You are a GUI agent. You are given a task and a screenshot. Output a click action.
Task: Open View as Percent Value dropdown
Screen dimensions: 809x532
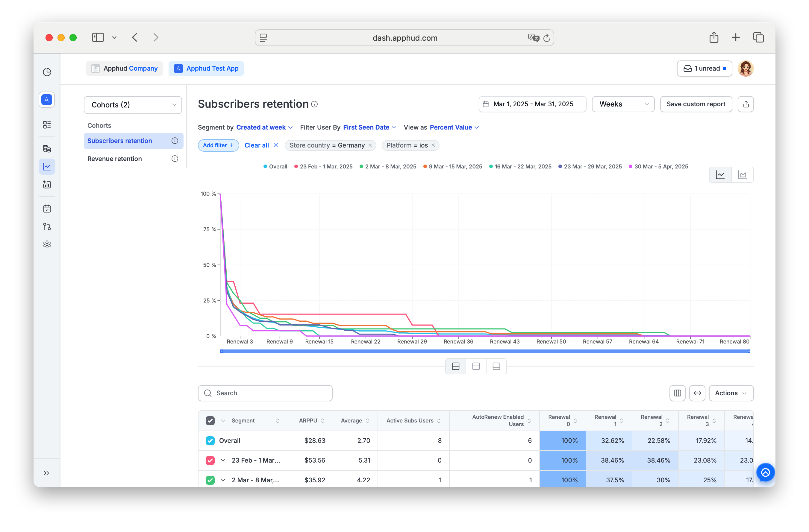click(454, 127)
